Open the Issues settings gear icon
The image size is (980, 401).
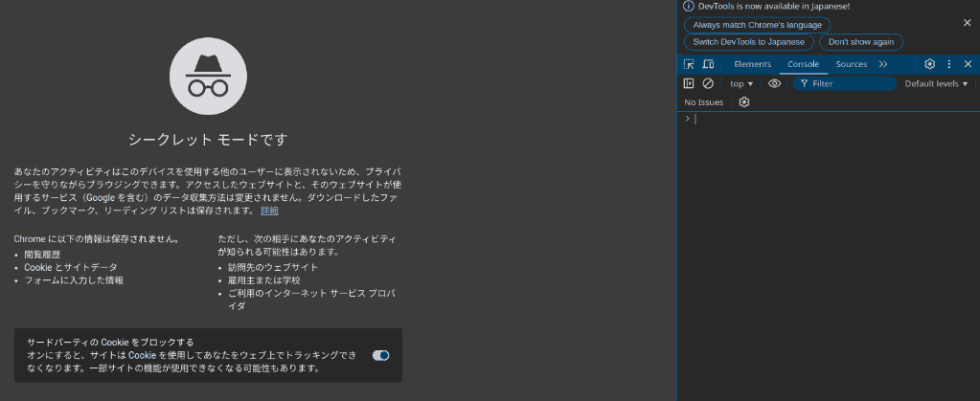click(x=743, y=102)
